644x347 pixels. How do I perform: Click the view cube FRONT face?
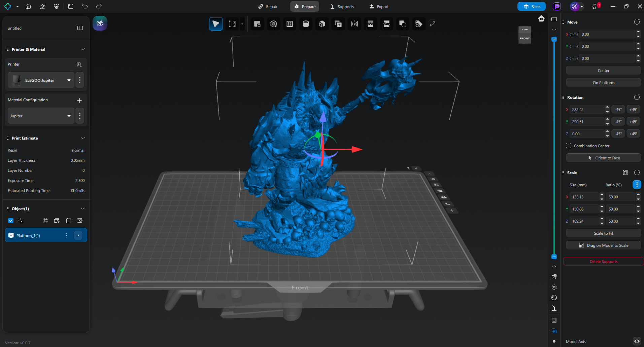(524, 38)
